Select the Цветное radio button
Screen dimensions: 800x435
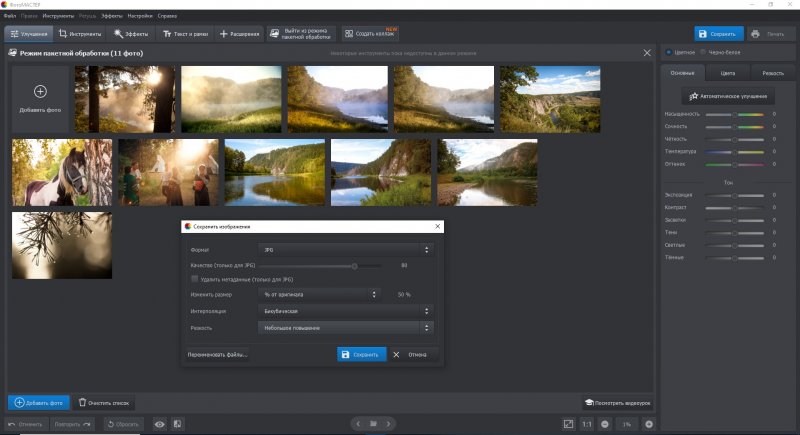[669, 52]
